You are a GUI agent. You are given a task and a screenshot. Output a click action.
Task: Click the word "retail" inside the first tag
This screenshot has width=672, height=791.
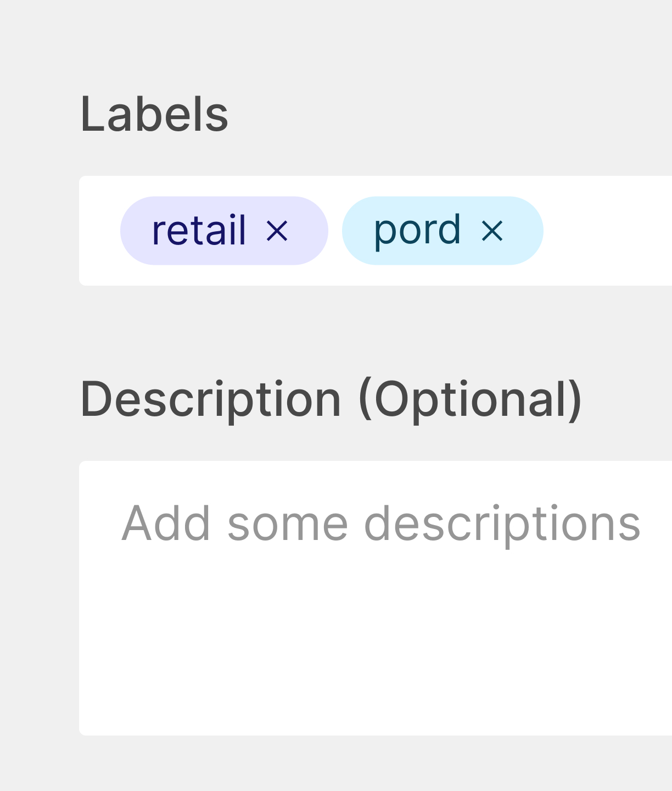(199, 231)
